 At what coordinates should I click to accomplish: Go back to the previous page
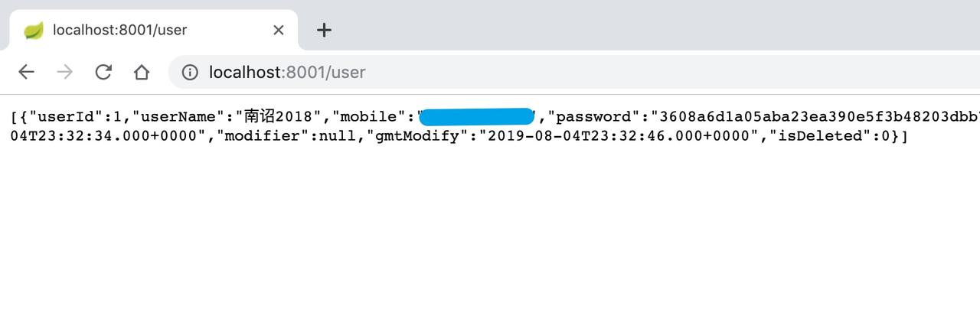pos(27,72)
